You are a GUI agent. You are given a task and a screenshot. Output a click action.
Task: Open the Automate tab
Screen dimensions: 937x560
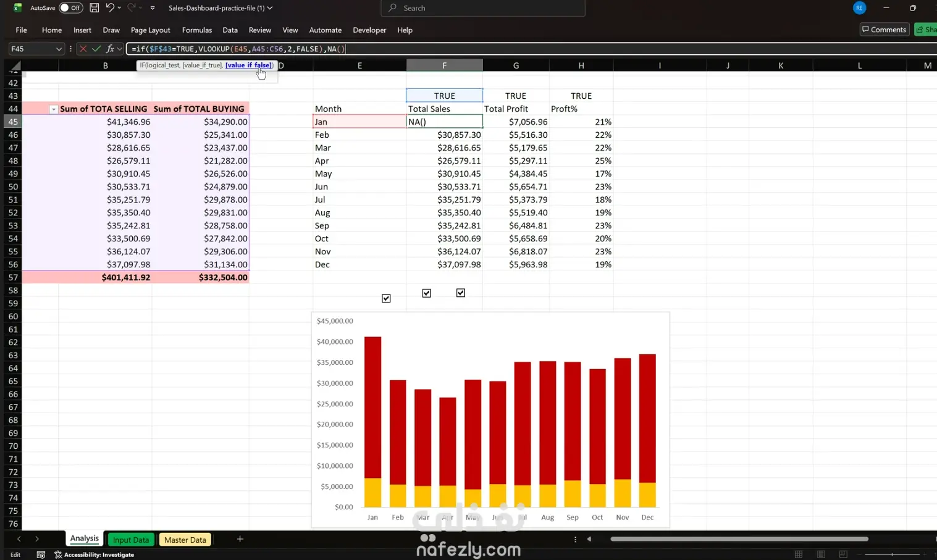(325, 30)
